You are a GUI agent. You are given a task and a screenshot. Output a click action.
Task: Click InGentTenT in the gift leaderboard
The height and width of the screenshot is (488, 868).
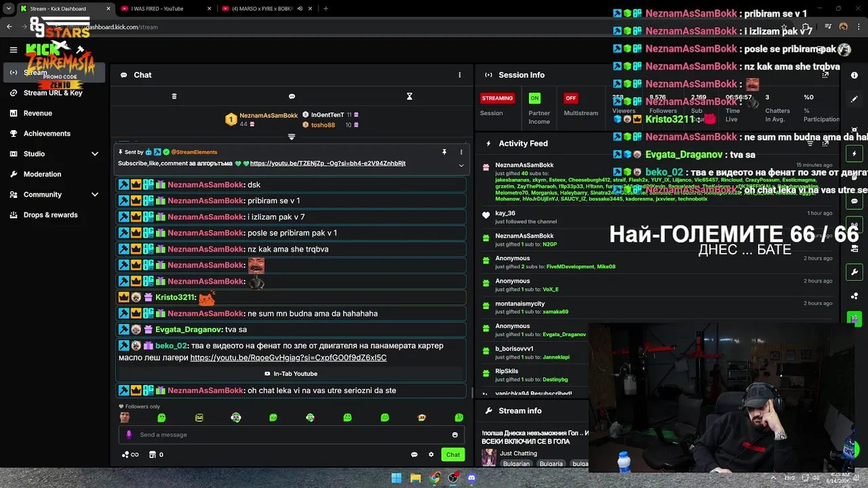point(328,115)
